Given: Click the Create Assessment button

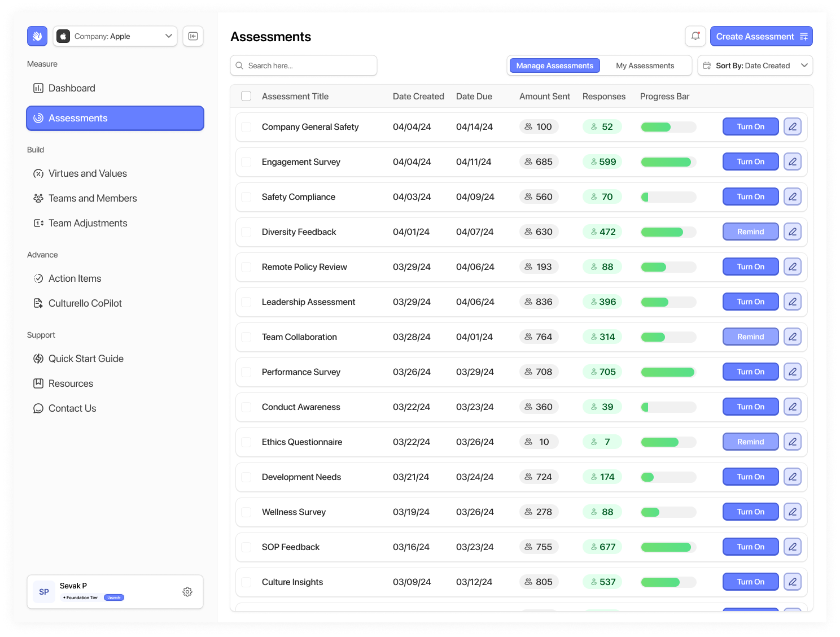Looking at the screenshot, I should pyautogui.click(x=761, y=36).
